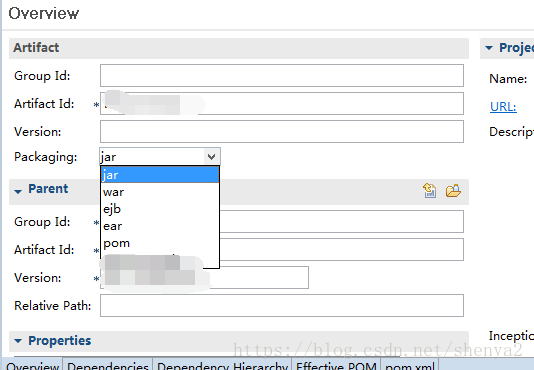Screen dimensions: 534x370
Task: Click the Name label in Project section
Action: pyautogui.click(x=508, y=79)
